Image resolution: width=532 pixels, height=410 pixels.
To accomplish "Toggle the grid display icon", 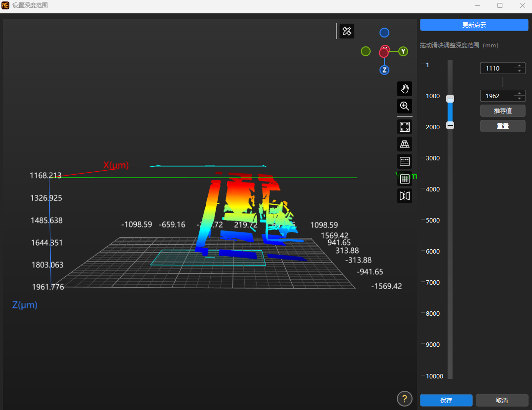I will tap(405, 179).
